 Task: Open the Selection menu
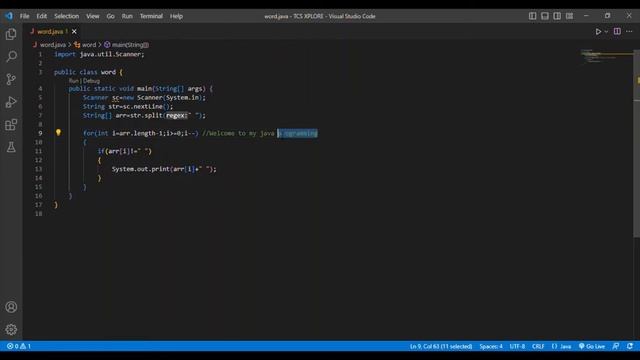67,16
